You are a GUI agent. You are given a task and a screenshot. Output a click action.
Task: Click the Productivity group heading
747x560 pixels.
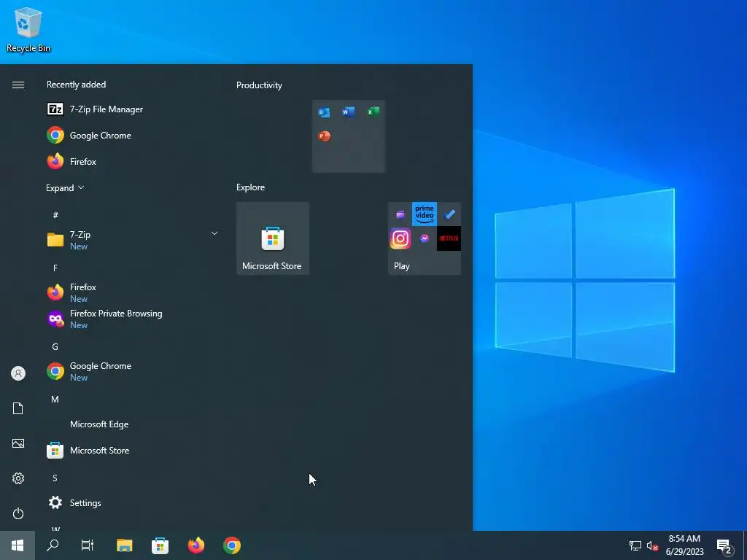point(259,85)
